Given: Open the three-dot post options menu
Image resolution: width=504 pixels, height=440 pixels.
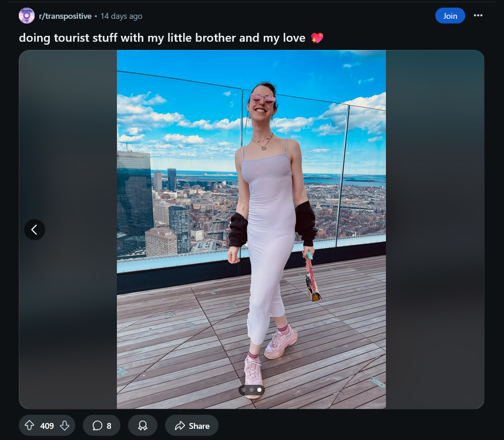Looking at the screenshot, I should point(478,15).
